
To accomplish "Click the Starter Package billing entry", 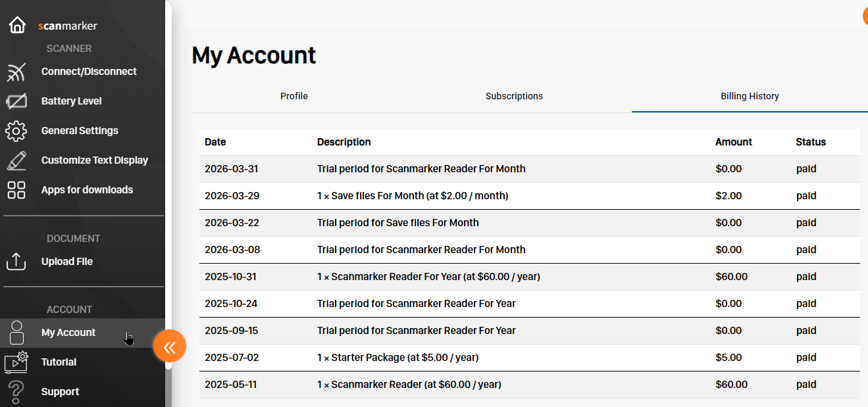I will 397,358.
